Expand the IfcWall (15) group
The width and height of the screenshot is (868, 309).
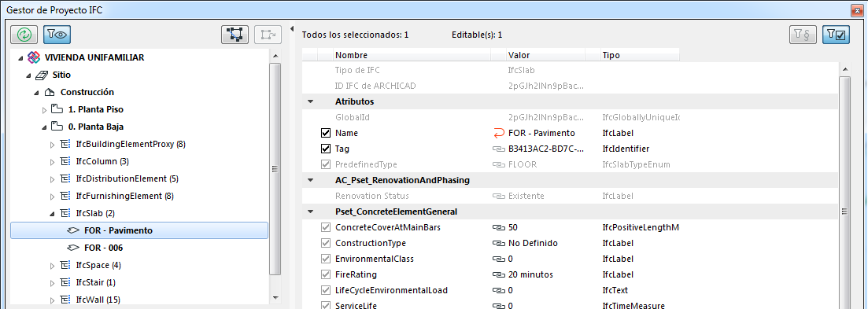click(x=53, y=300)
